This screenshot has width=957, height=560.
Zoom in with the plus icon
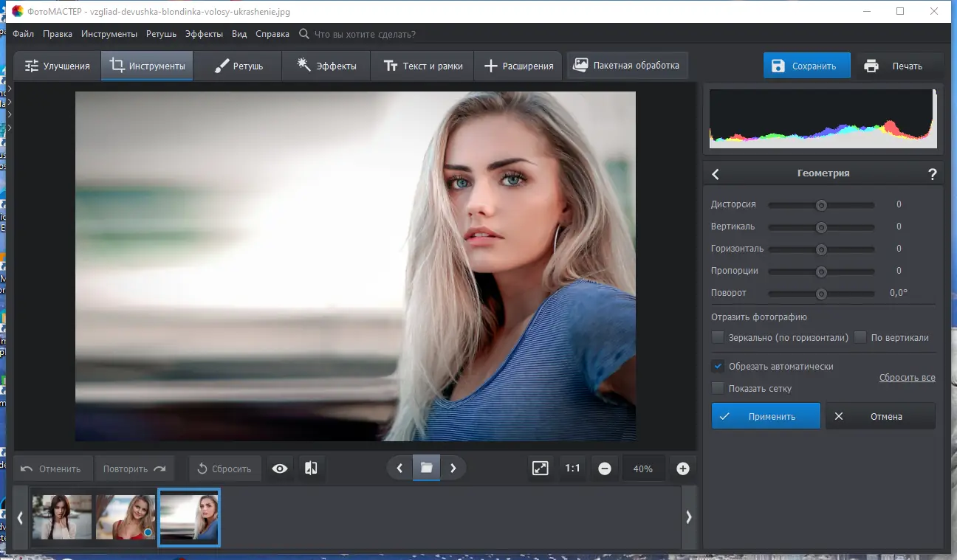(683, 469)
